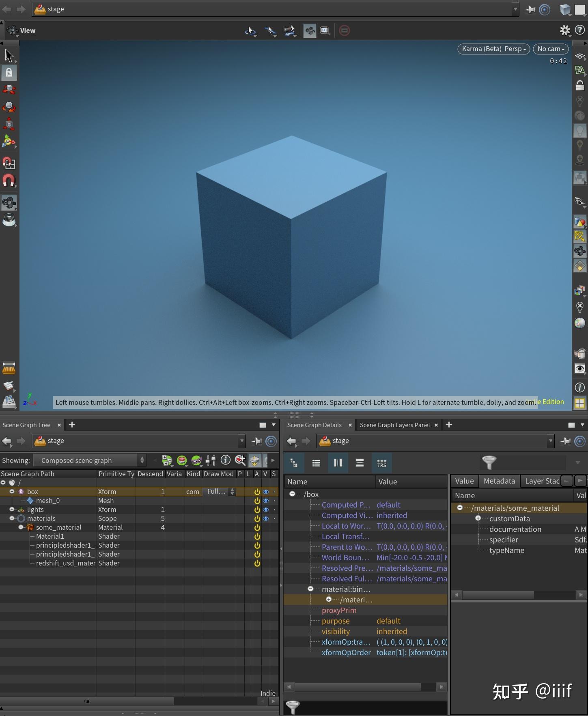The height and width of the screenshot is (716, 588).
Task: Click the film roll flipbook icon
Action: (580, 353)
